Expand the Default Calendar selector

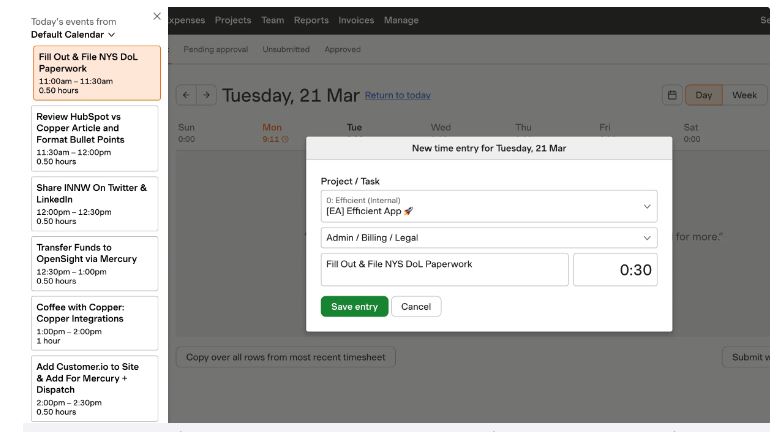73,34
